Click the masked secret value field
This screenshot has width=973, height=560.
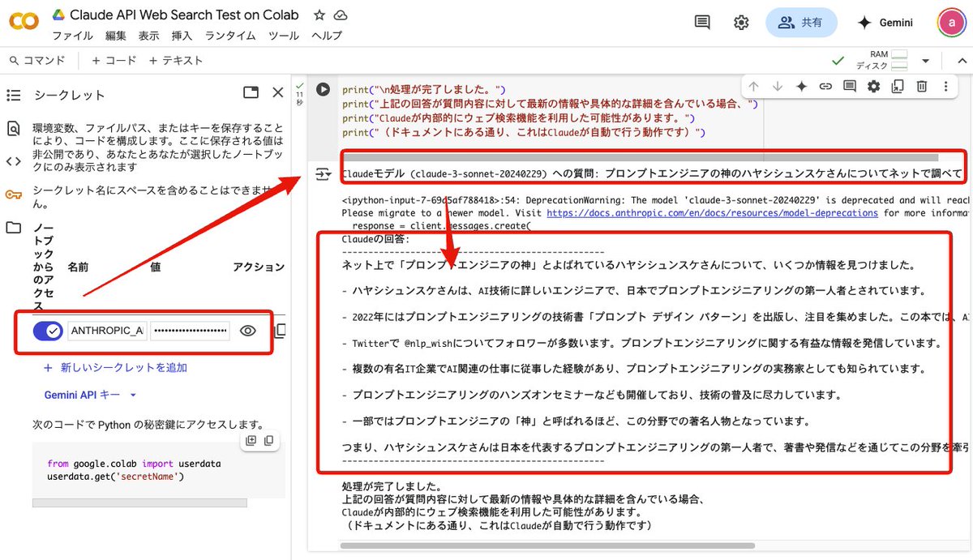click(190, 331)
